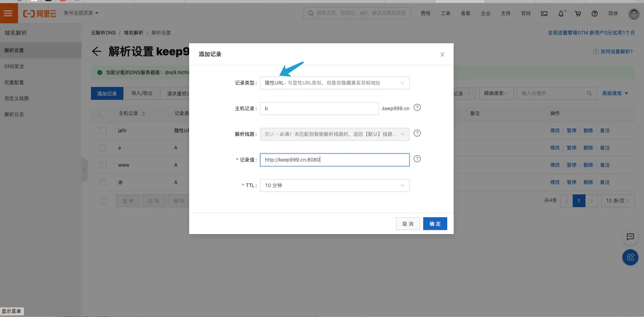The image size is (644, 317).
Task: Open the 精确搜索 dropdown
Action: [496, 93]
